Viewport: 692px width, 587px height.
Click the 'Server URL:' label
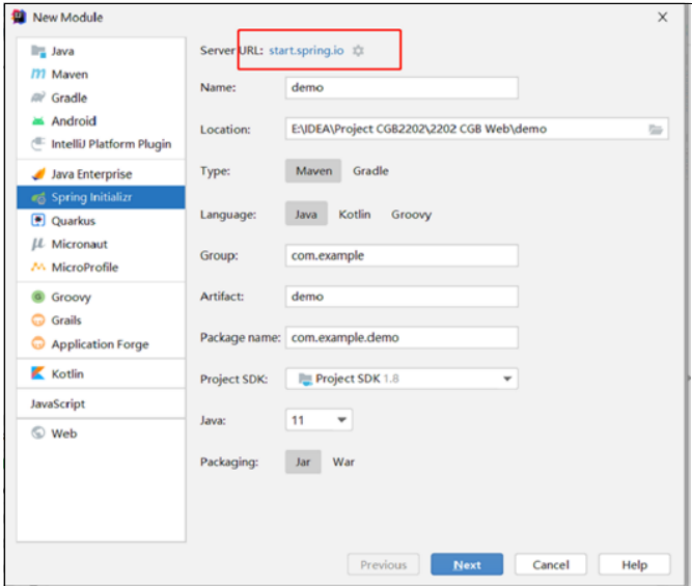coord(231,51)
